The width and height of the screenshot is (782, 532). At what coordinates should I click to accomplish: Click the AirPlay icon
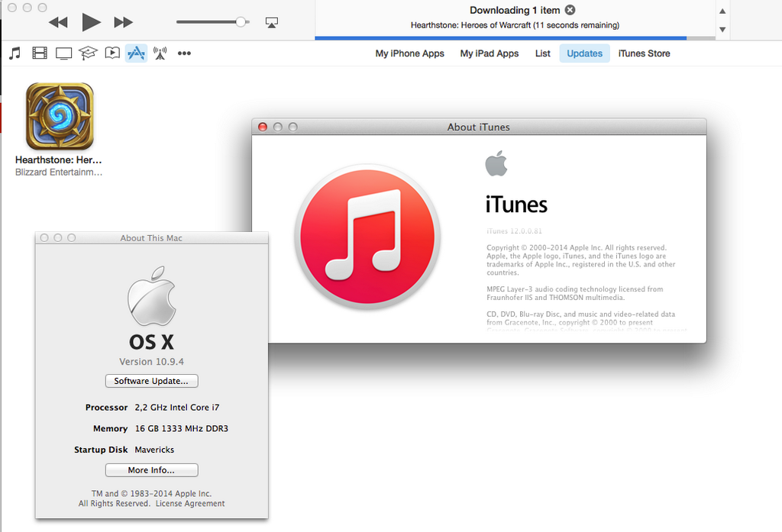(x=271, y=22)
